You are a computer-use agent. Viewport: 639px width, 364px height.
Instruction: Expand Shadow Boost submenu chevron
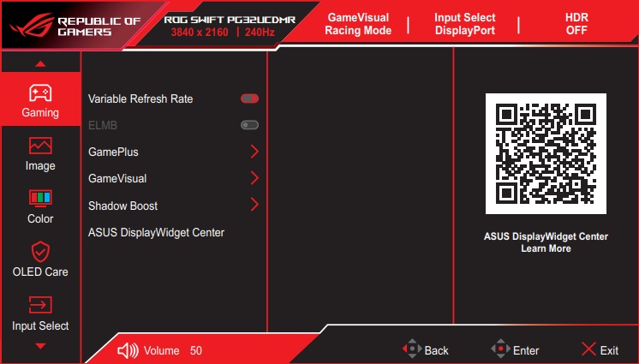point(254,205)
